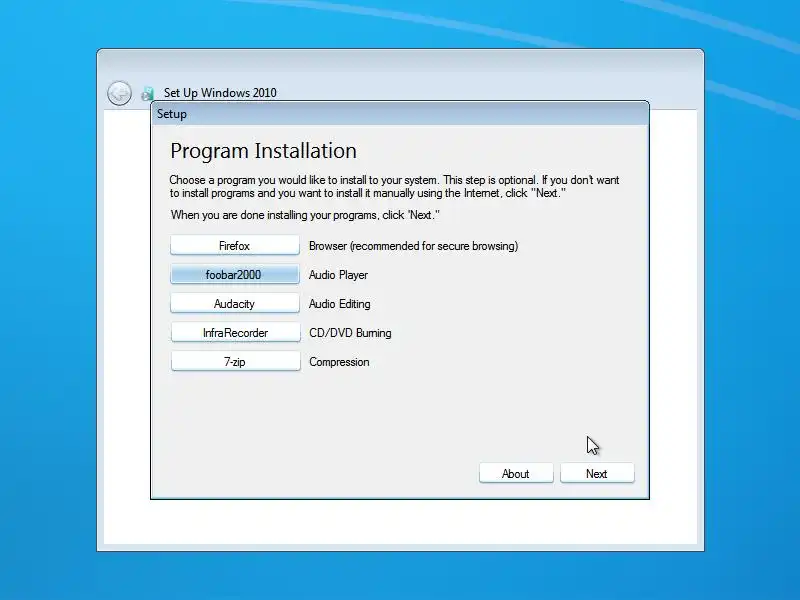This screenshot has height=600, width=800.
Task: Install 7-zip compression tool
Action: tap(236, 362)
